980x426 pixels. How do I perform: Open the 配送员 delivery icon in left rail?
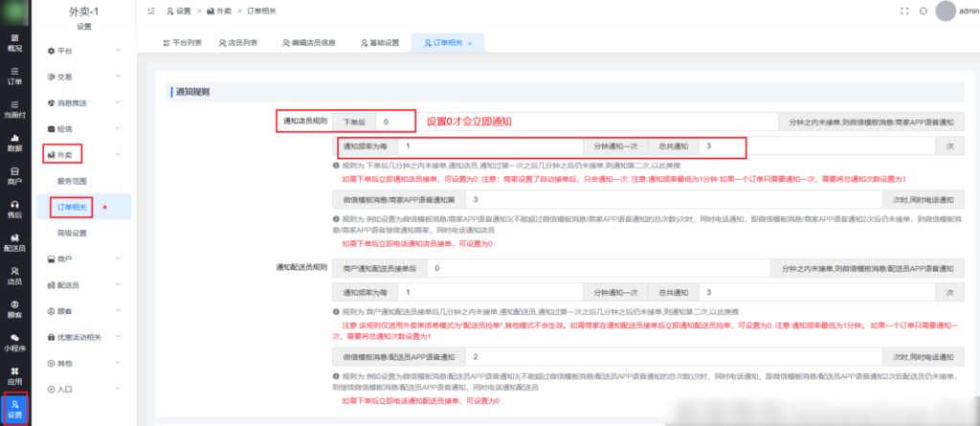[14, 242]
